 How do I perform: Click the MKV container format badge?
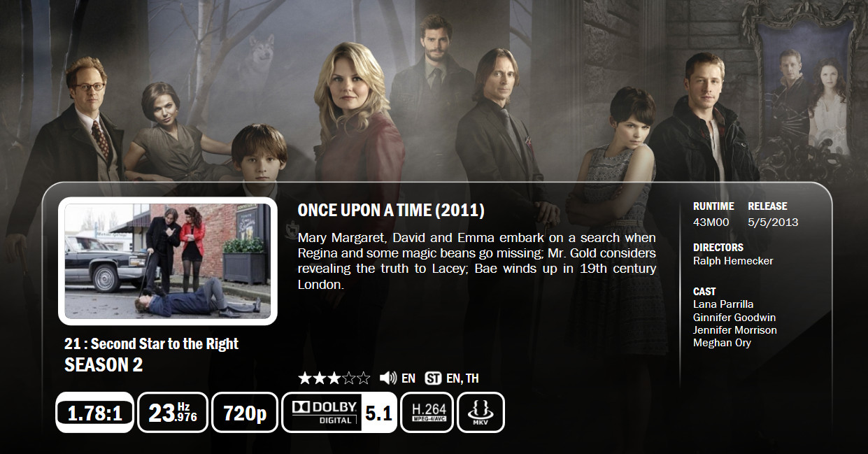(481, 413)
